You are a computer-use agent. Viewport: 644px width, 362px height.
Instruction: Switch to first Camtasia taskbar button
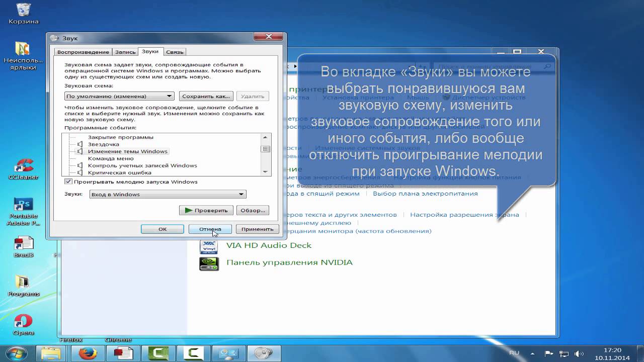point(158,354)
